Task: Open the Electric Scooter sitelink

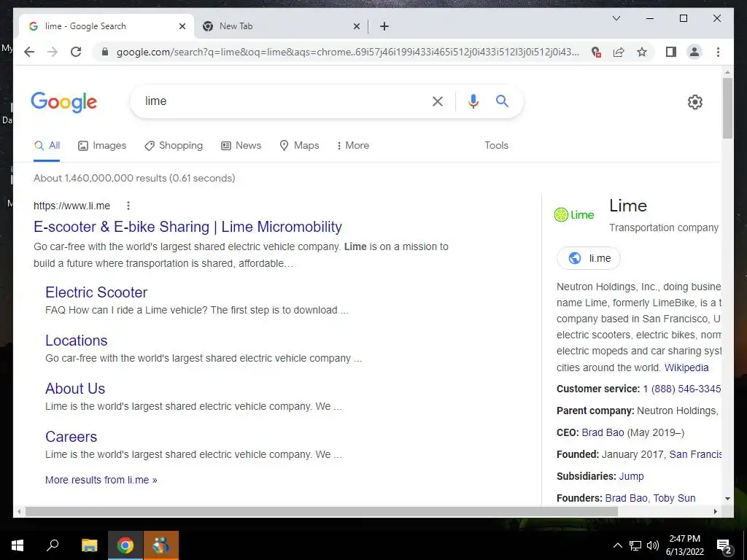Action: (x=96, y=292)
